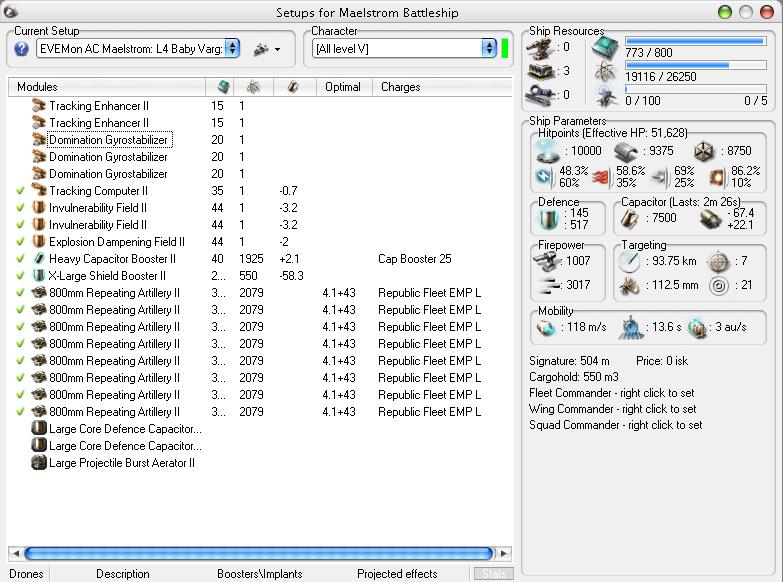This screenshot has width=783, height=582.
Task: Toggle the Explosion Dampening Field II checkmark
Action: pos(20,242)
